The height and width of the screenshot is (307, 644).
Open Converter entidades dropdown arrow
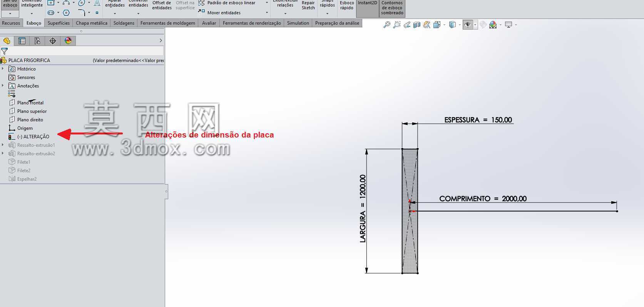(138, 13)
